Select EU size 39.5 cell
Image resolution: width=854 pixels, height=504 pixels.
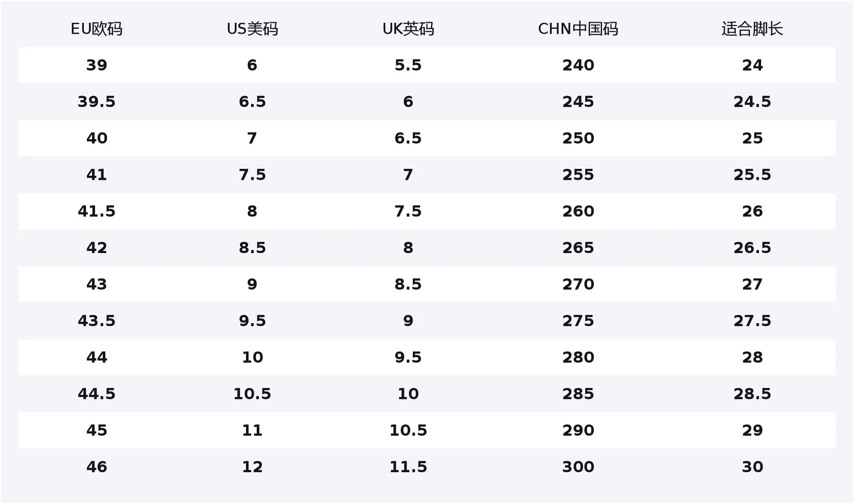coord(97,101)
